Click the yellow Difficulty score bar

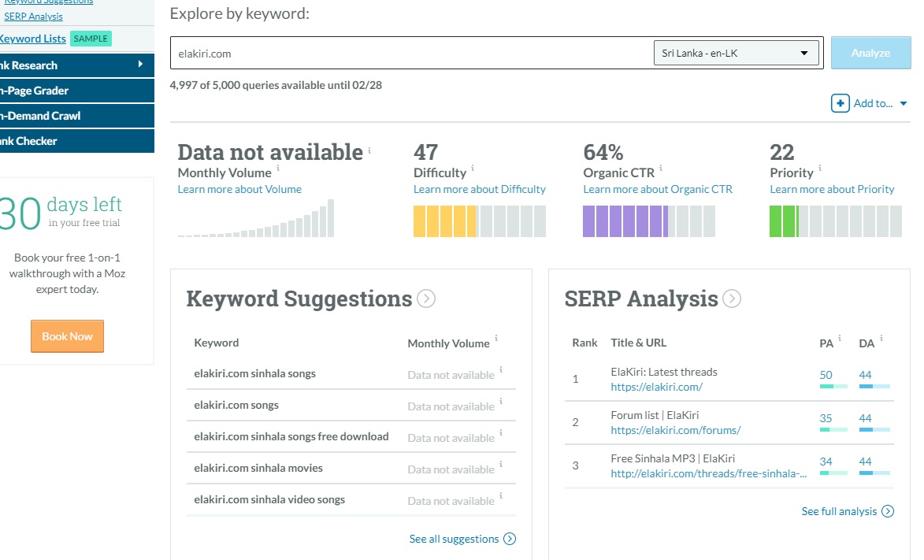(x=480, y=221)
